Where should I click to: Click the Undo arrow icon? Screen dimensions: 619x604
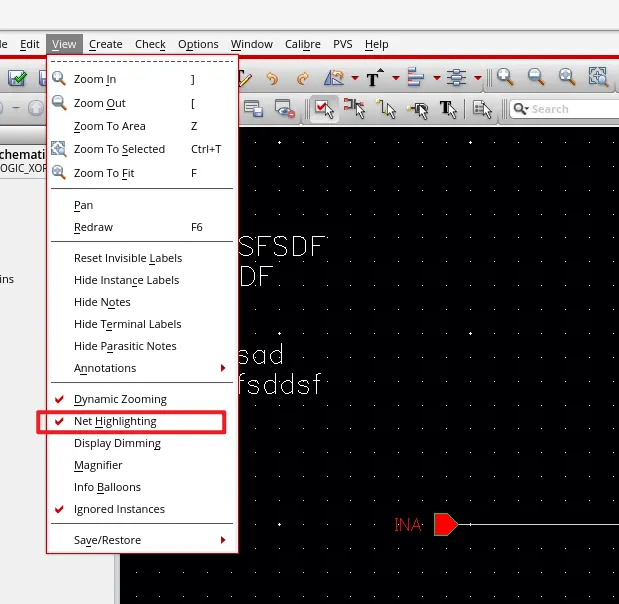272,78
